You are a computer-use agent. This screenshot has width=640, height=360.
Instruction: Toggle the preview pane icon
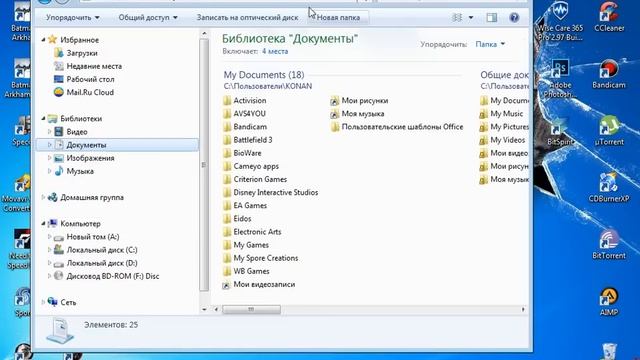point(491,18)
